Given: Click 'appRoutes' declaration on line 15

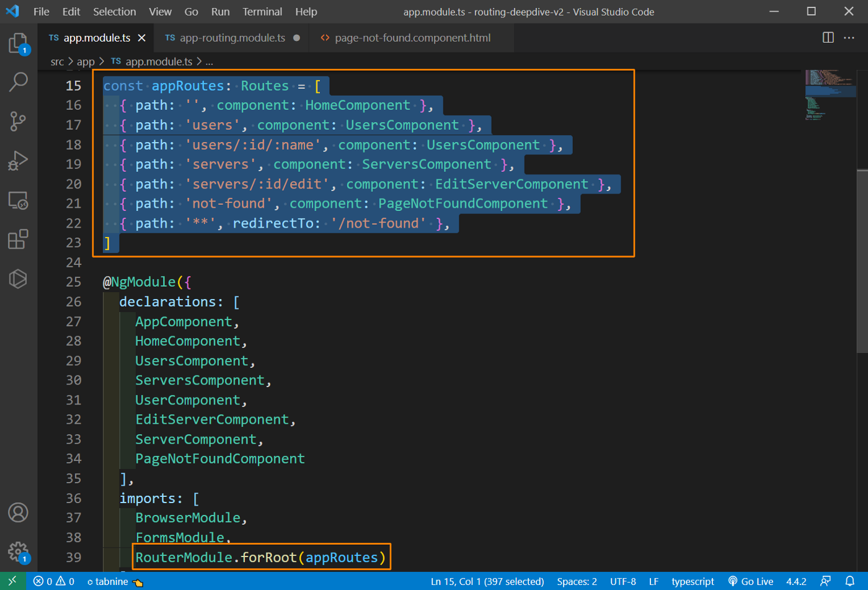Looking at the screenshot, I should click(x=188, y=86).
